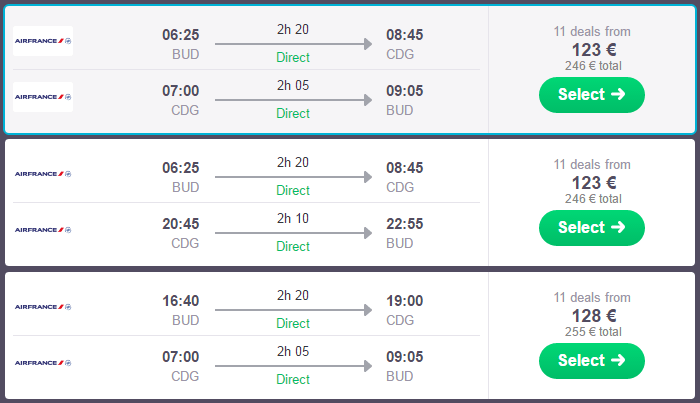Choose Select for the itinerary returning at 20:45
This screenshot has height=403, width=700.
coord(591,228)
